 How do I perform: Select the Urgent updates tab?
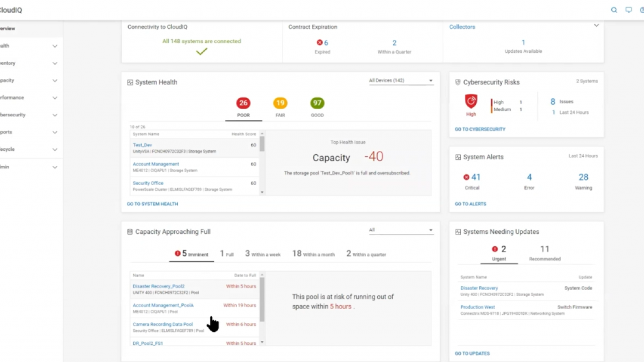(x=499, y=253)
